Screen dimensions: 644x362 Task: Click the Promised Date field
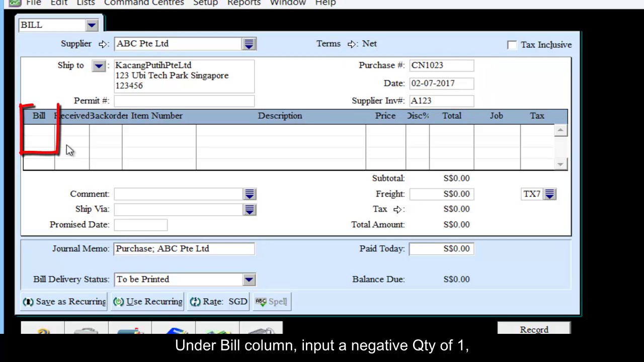140,225
